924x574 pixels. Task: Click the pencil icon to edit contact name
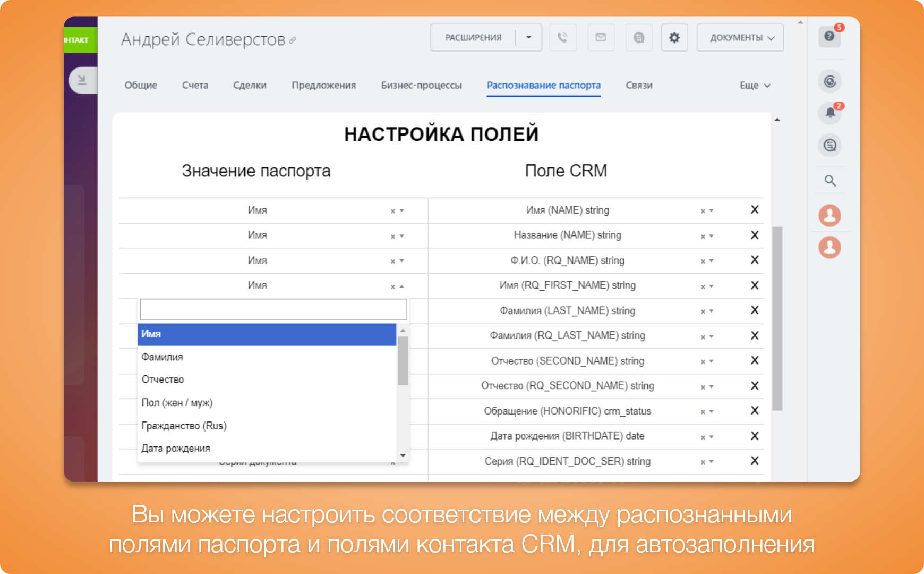(293, 40)
